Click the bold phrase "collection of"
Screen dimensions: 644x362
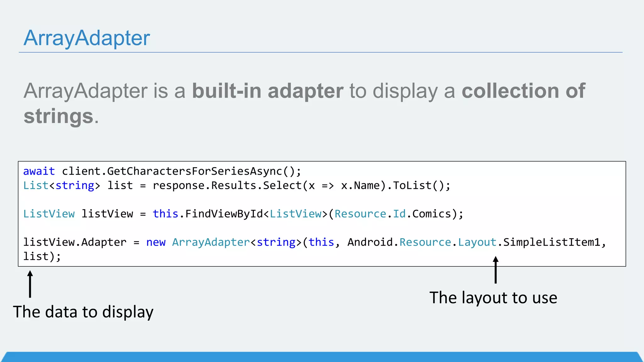(523, 91)
